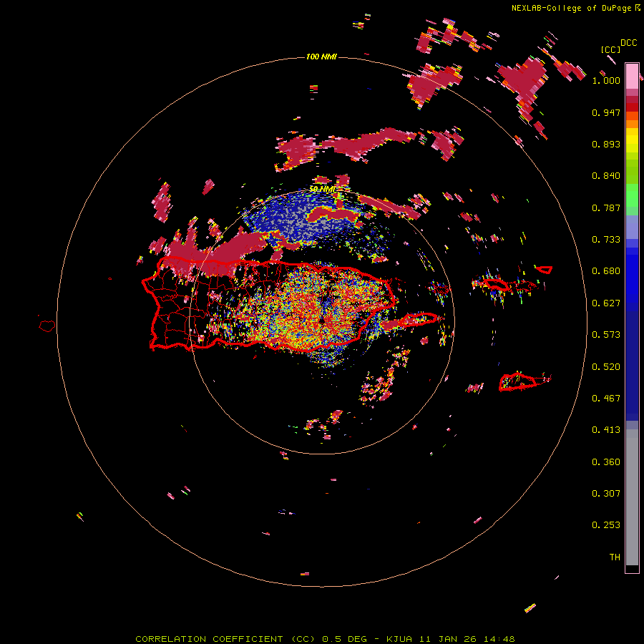This screenshot has width=644, height=644.
Task: Select the 0.413 scale value
Action: pos(606,430)
